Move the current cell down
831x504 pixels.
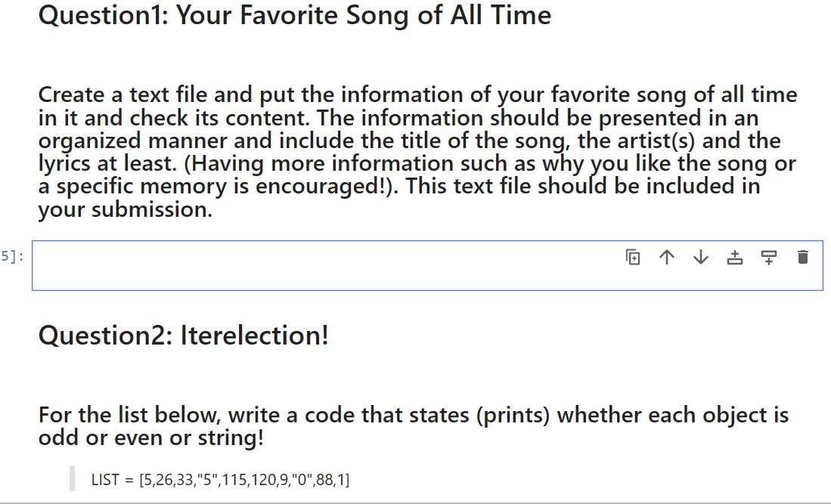pos(700,257)
